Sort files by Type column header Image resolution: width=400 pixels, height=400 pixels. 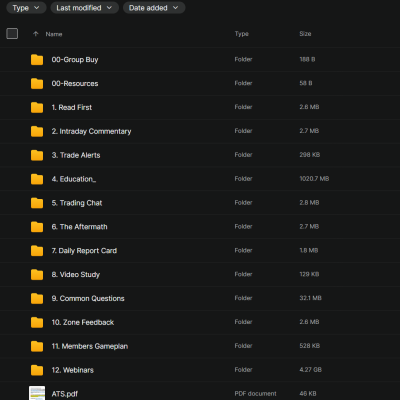click(242, 34)
